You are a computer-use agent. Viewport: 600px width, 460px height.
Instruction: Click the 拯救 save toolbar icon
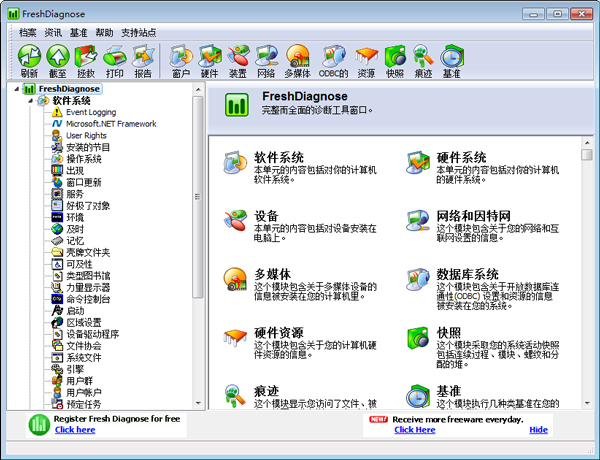[x=86, y=62]
